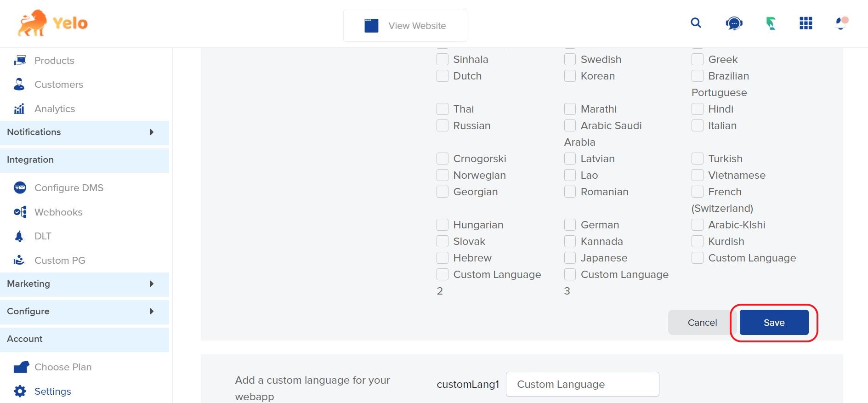The width and height of the screenshot is (868, 403).
Task: Open the apps grid icon
Action: [806, 23]
